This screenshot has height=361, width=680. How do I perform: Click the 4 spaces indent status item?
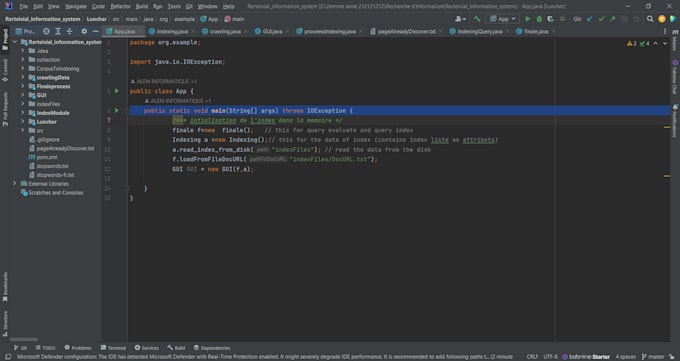625,357
